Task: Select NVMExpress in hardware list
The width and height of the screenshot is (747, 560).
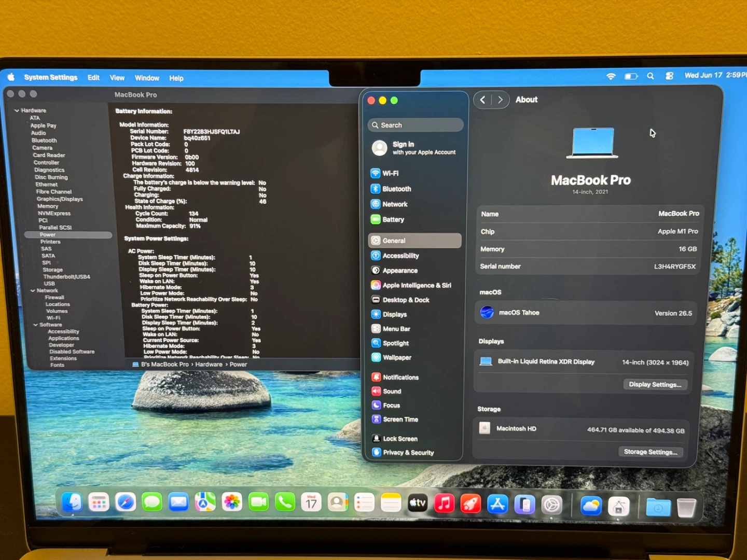Action: click(54, 214)
